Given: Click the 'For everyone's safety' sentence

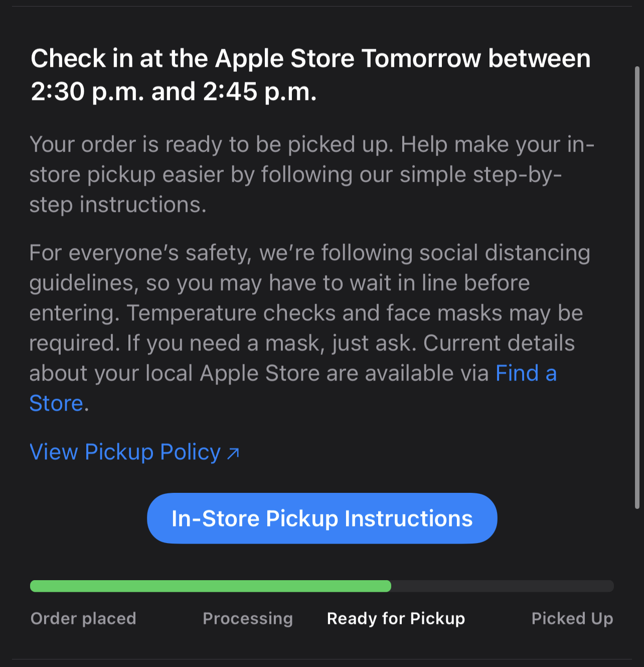Looking at the screenshot, I should (309, 253).
